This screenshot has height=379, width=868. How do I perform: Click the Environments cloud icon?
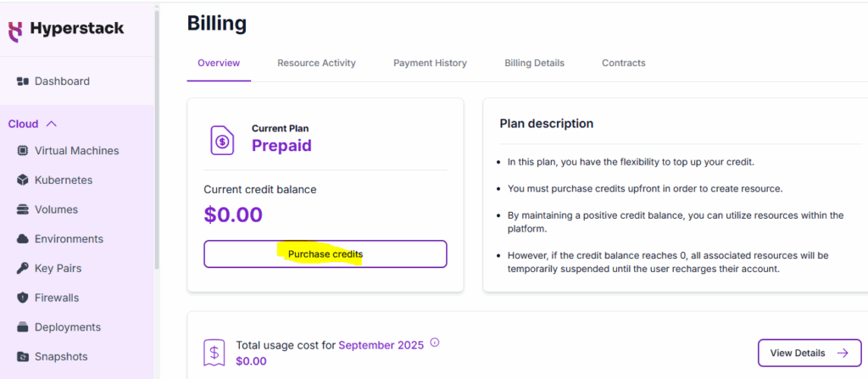23,239
